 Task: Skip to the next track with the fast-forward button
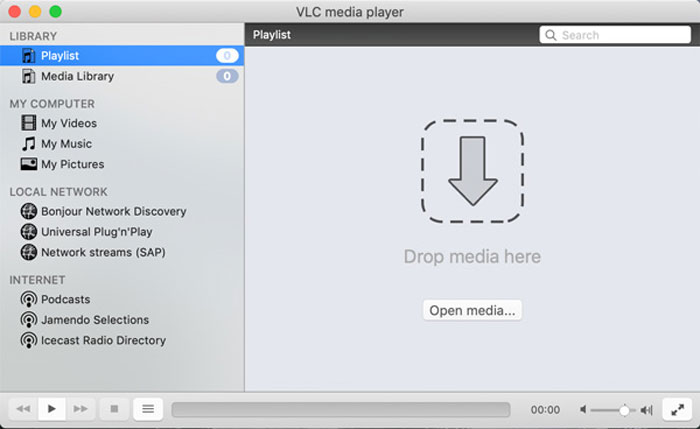[x=80, y=408]
